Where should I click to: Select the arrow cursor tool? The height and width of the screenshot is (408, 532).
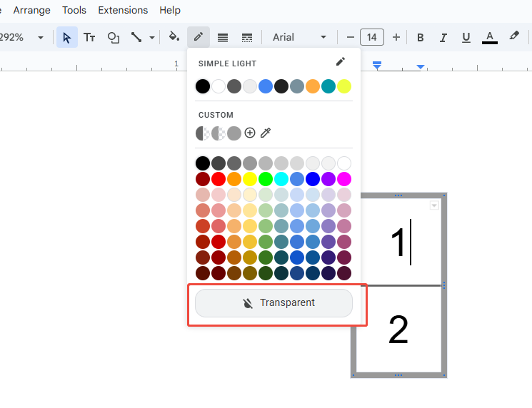point(67,37)
